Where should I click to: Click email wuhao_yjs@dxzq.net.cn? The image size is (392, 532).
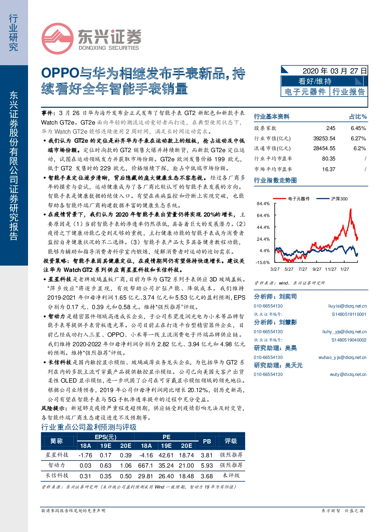(342, 357)
